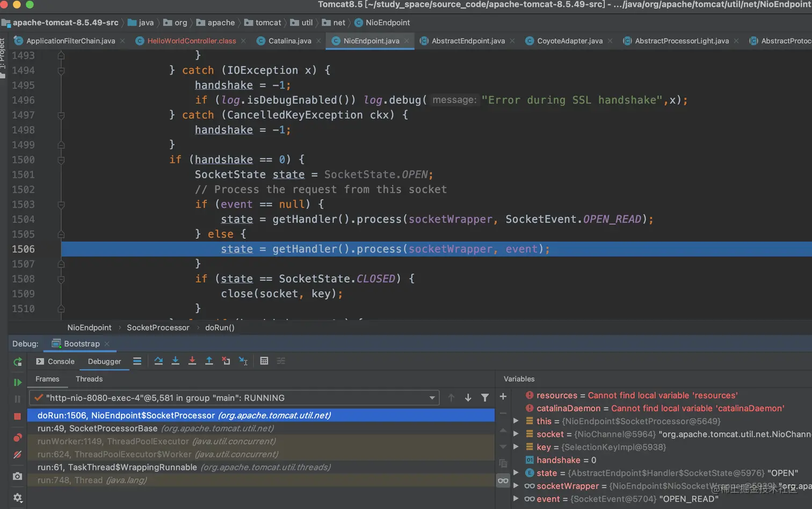Resume program execution
This screenshot has width=812, height=509.
click(18, 382)
